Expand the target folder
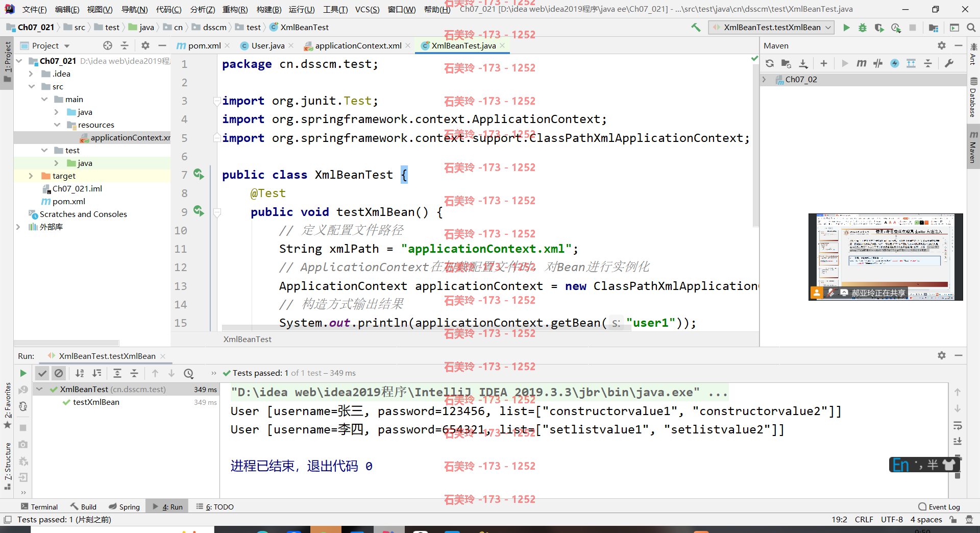Screen dimensions: 980x533 tap(31, 176)
